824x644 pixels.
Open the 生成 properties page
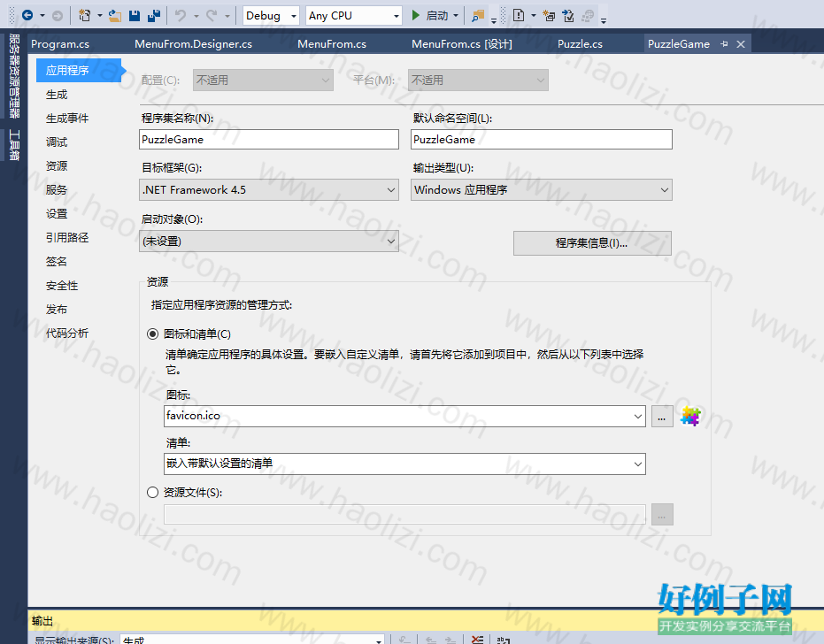click(x=57, y=95)
